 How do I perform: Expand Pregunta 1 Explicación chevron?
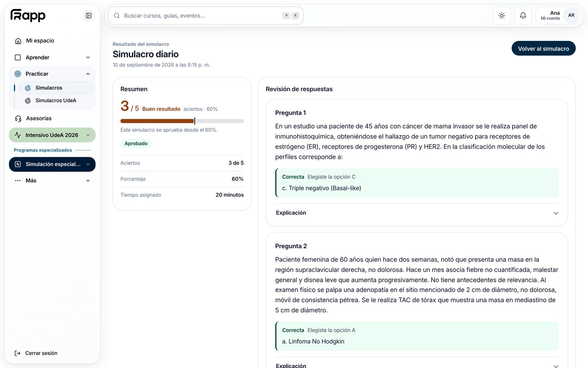point(556,213)
